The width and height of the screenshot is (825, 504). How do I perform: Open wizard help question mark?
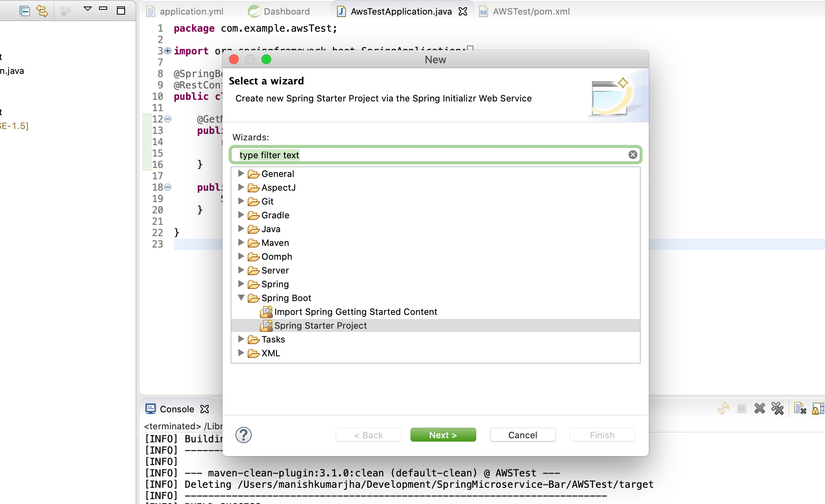coord(244,435)
